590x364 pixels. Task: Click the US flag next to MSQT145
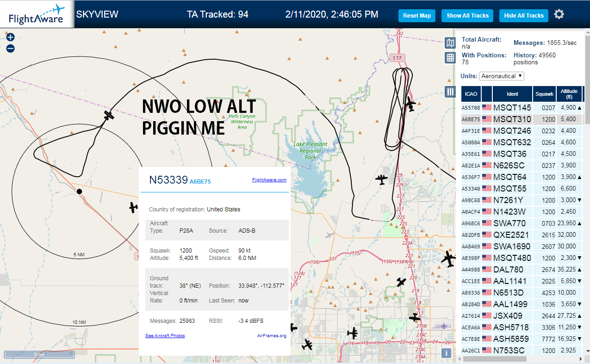coord(487,108)
